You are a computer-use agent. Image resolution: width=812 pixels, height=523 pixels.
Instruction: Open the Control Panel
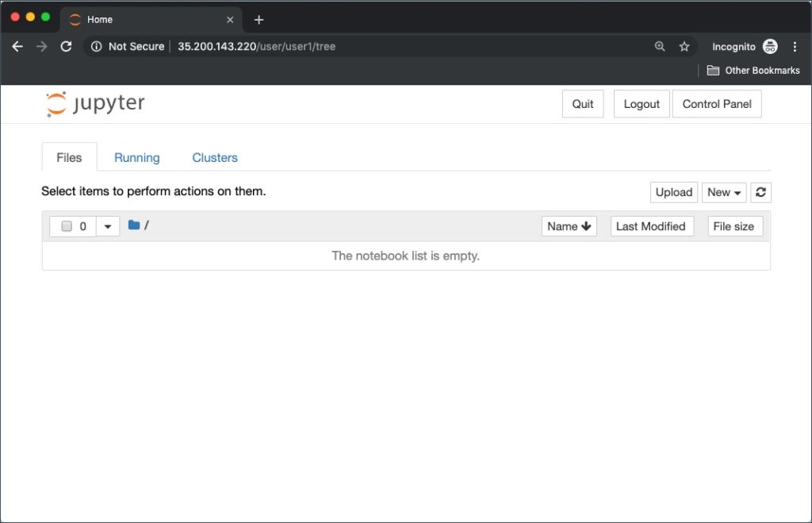click(716, 104)
